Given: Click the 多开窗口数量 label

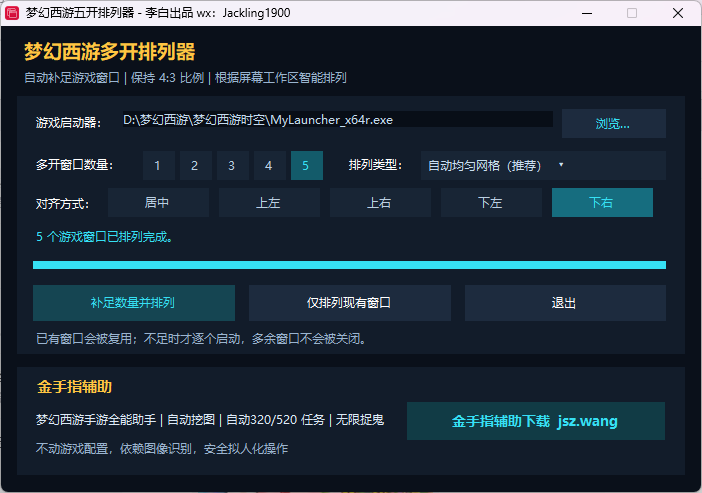Looking at the screenshot, I should (x=75, y=165).
